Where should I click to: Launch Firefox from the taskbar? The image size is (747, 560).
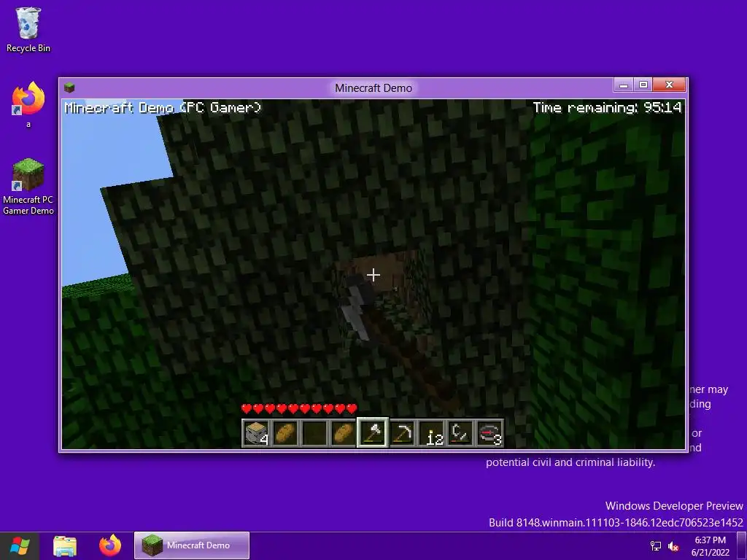[110, 545]
